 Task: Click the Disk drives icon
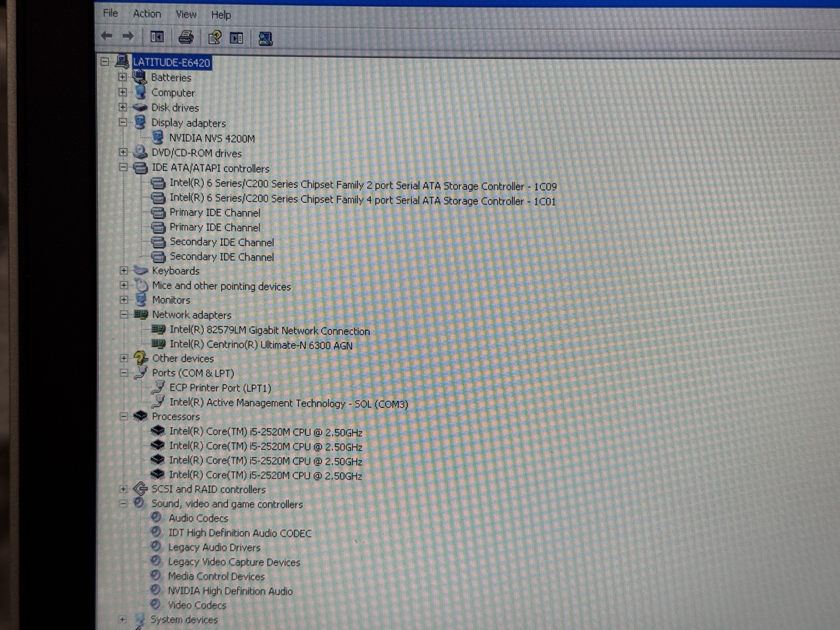[x=140, y=107]
